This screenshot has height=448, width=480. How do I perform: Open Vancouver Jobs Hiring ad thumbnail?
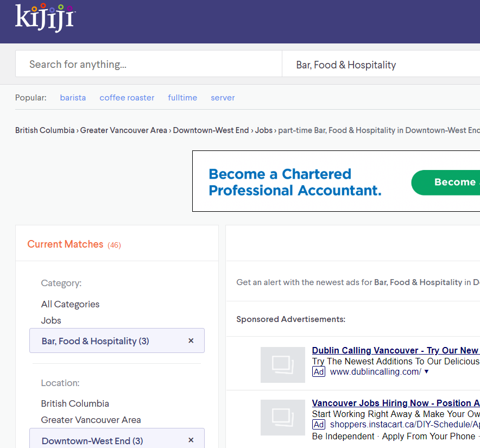[x=282, y=418]
